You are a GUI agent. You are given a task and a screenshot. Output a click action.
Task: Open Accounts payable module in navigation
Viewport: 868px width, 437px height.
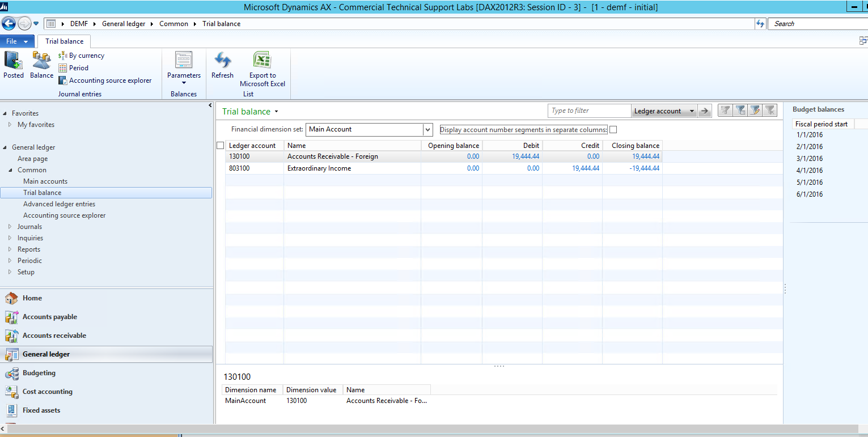coord(49,317)
